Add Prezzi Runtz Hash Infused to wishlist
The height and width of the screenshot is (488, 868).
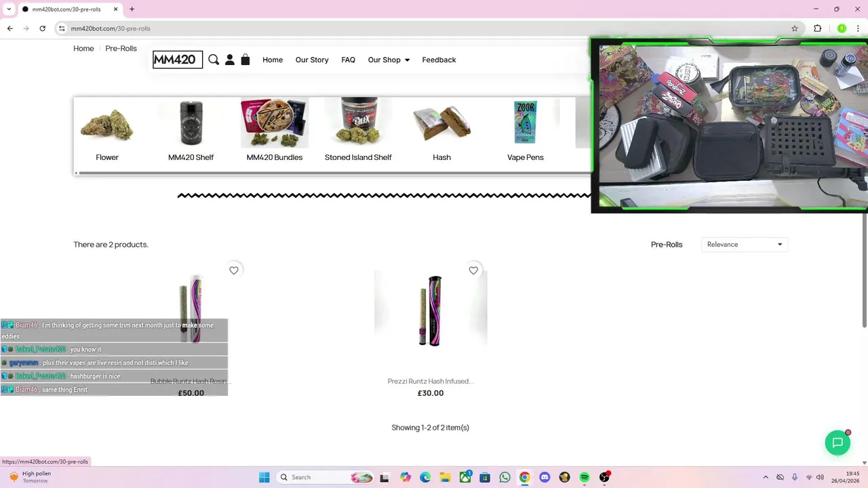(473, 270)
